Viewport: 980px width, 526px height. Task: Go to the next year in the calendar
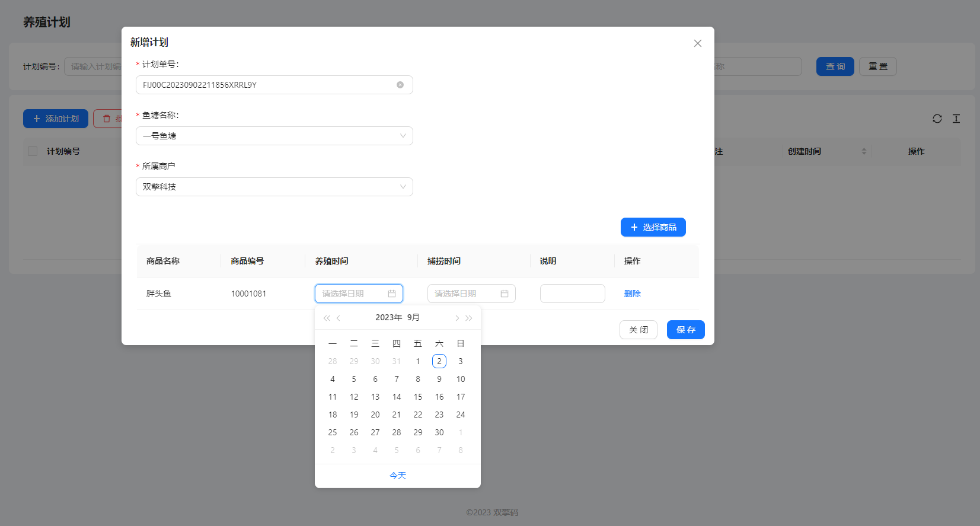469,318
